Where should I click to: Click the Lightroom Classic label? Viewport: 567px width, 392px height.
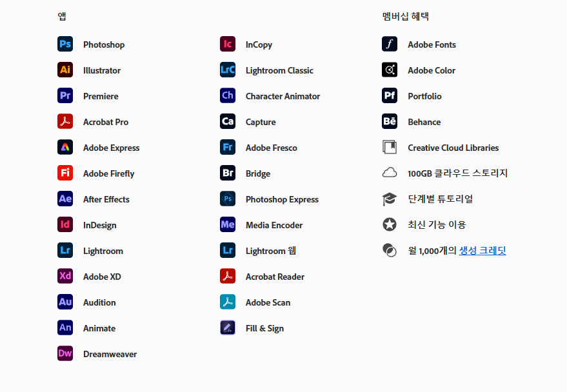279,70
